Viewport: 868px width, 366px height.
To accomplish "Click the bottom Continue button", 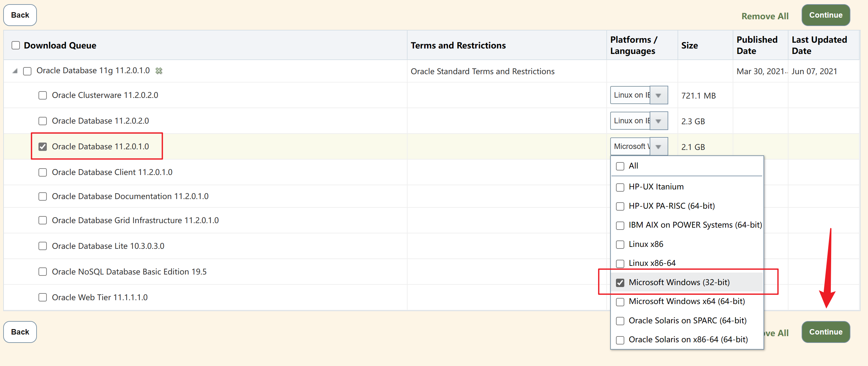I will (x=825, y=332).
